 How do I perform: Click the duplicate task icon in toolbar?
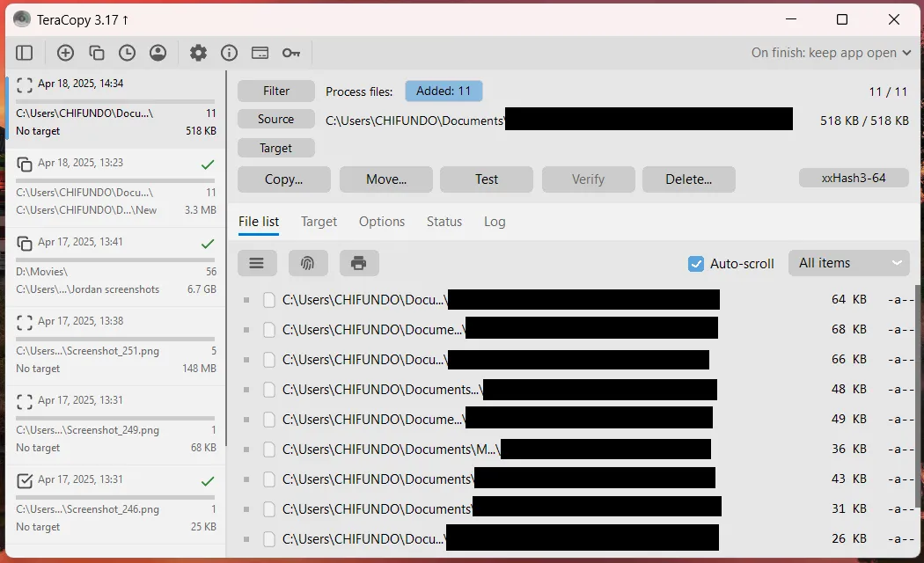coord(96,53)
